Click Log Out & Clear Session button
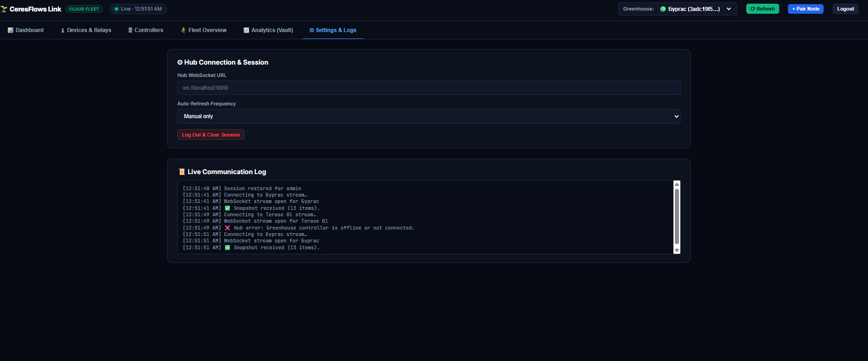Viewport: 868px width, 361px height. (x=211, y=135)
